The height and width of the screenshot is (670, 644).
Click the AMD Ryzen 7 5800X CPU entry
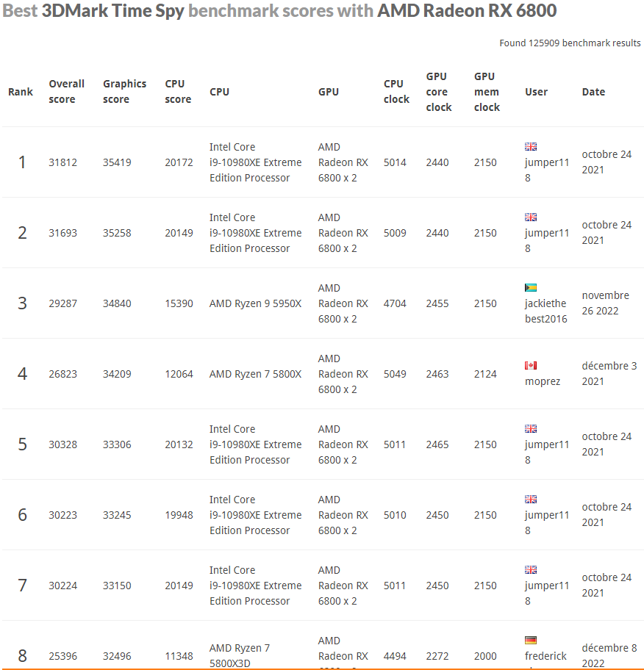click(255, 374)
